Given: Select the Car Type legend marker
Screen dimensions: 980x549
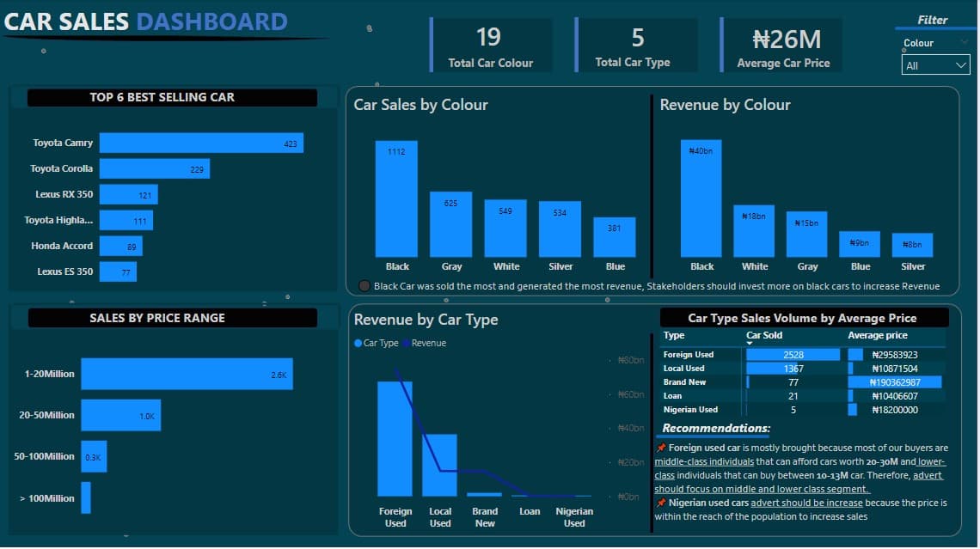Looking at the screenshot, I should coord(358,343).
